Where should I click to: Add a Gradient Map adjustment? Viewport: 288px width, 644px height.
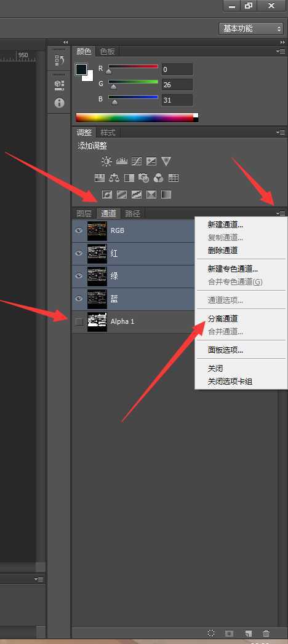[x=166, y=194]
